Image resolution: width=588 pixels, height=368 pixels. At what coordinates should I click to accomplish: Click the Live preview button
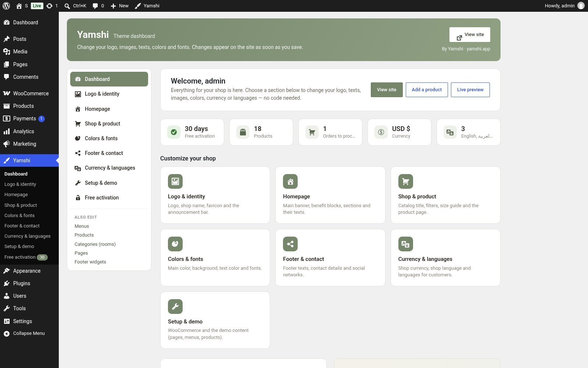point(470,90)
